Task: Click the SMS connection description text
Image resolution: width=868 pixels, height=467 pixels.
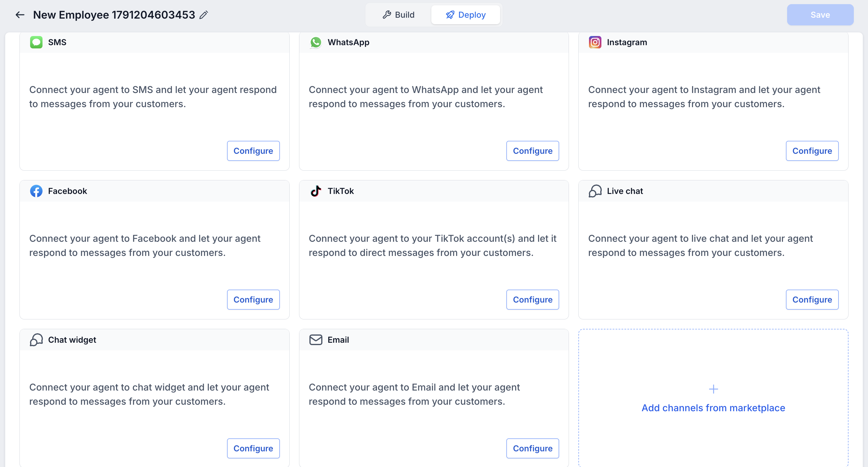Action: tap(153, 97)
